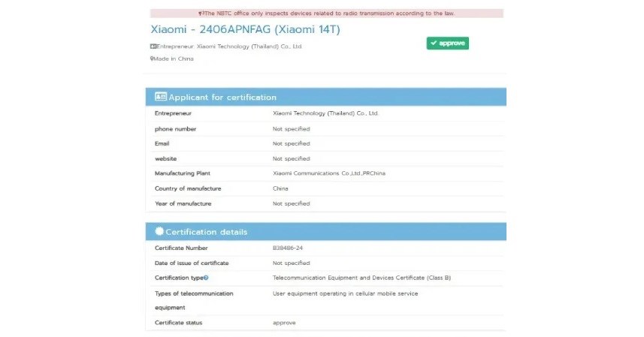
Task: Select the Telecommunication Equipment and Devices Certificate value
Action: pyautogui.click(x=362, y=278)
